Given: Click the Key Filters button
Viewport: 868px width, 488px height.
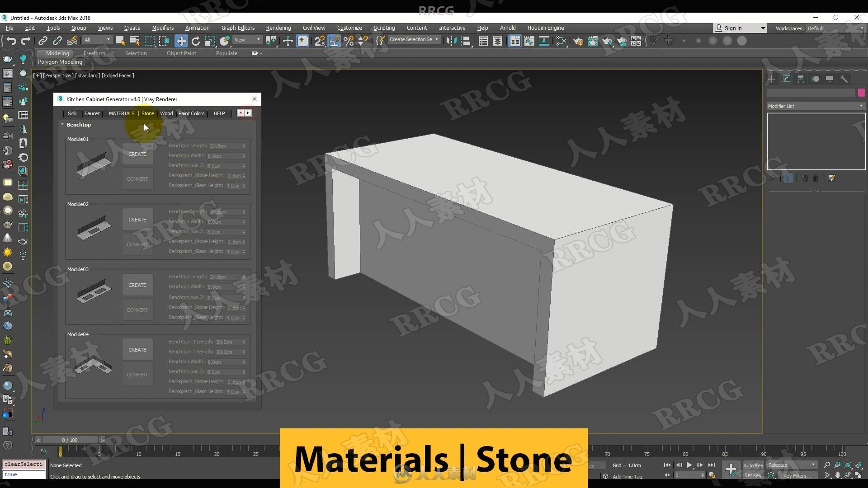Looking at the screenshot, I should [797, 475].
